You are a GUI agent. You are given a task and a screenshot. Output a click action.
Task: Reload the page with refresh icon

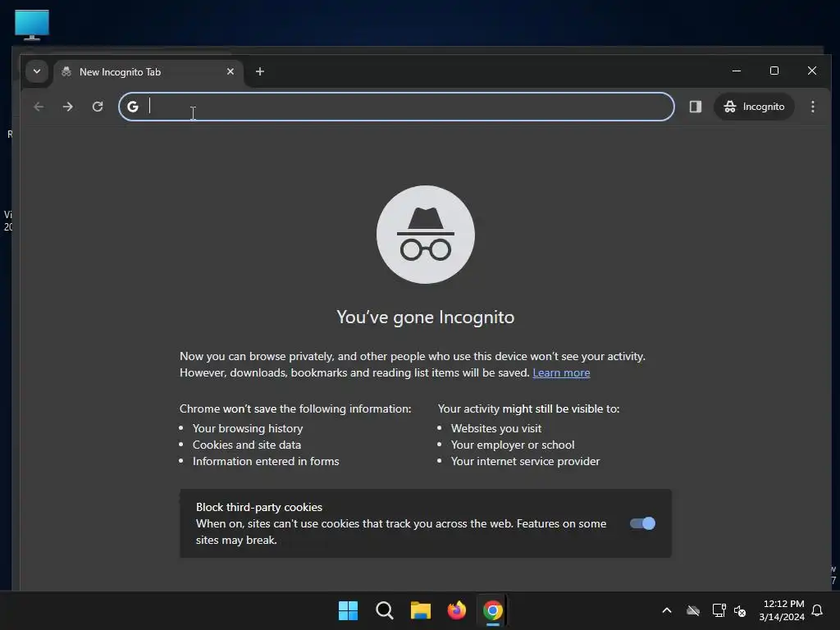98,107
